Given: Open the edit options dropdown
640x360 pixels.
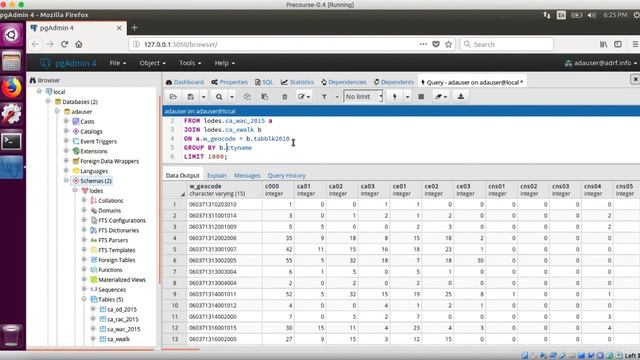Looking at the screenshot, I should pyautogui.click(x=304, y=97).
